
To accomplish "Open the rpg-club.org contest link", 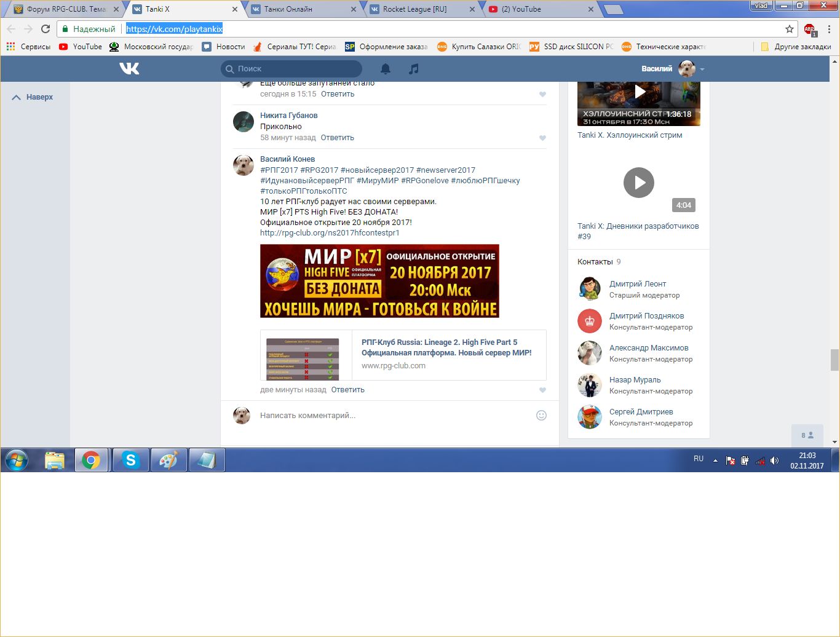I will (x=330, y=233).
